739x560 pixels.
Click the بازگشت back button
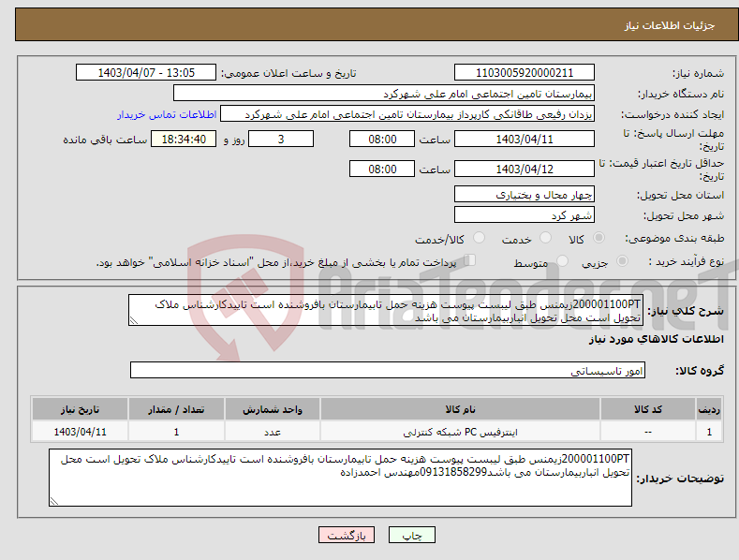(x=347, y=535)
